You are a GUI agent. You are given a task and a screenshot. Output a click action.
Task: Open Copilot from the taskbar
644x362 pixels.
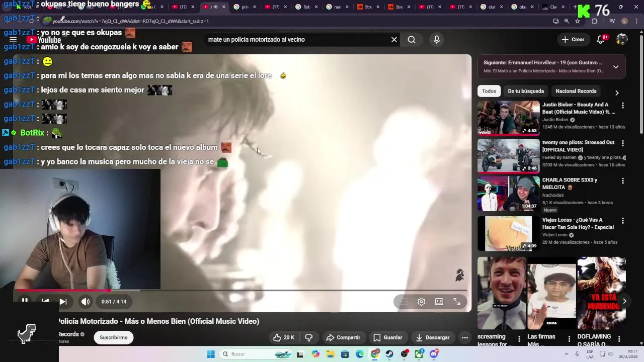coord(315,354)
